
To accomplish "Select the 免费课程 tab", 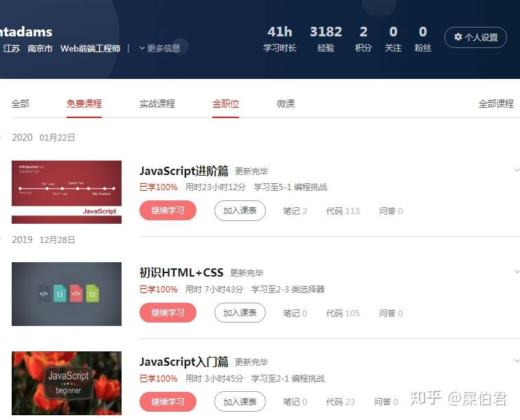I will tap(84, 104).
